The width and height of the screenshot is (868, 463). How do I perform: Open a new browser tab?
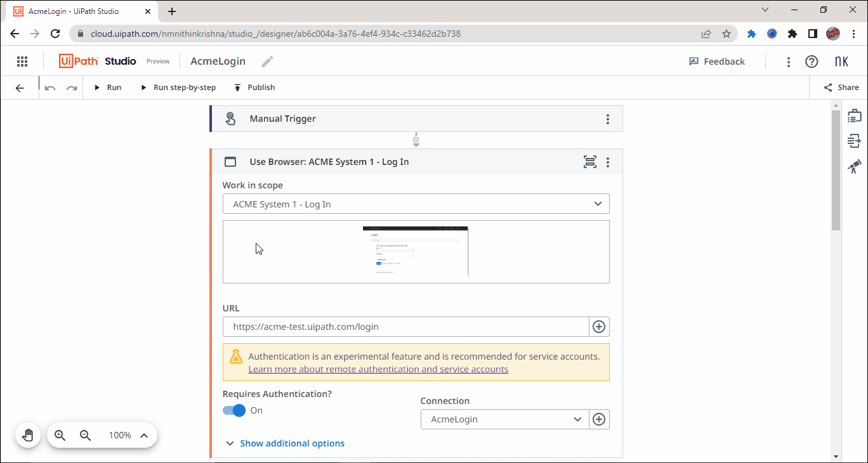(x=172, y=11)
